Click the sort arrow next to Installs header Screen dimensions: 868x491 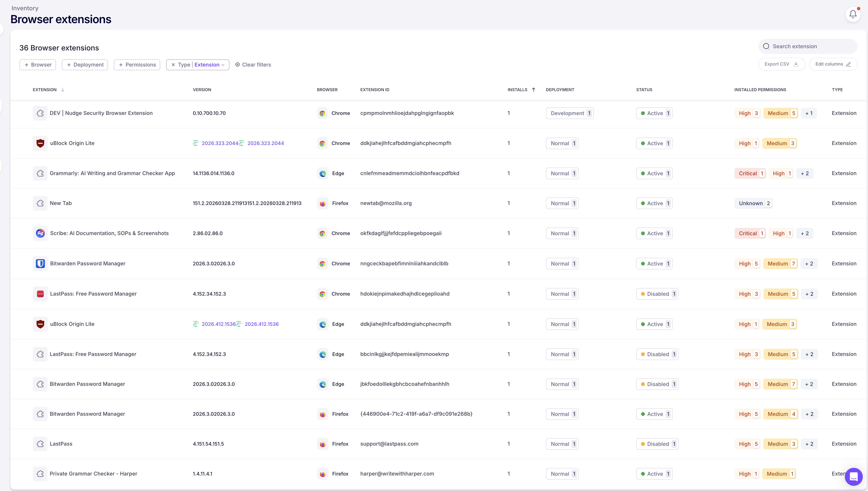533,90
